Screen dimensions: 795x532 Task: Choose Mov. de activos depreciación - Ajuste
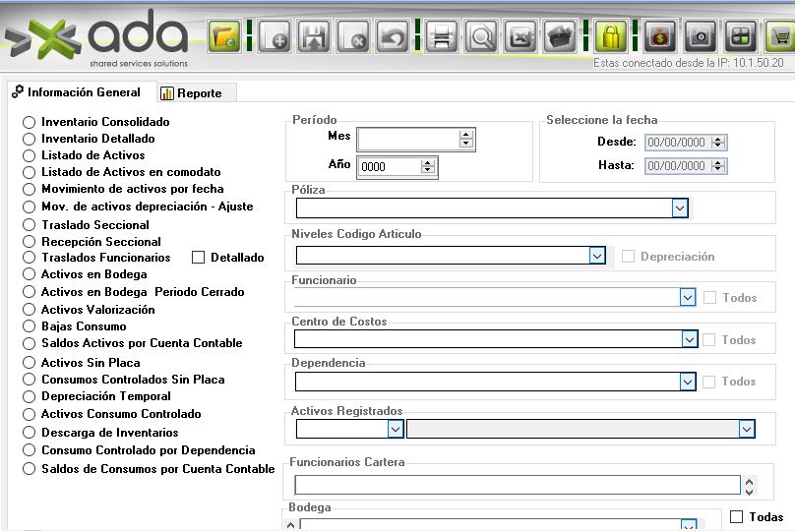click(29, 207)
